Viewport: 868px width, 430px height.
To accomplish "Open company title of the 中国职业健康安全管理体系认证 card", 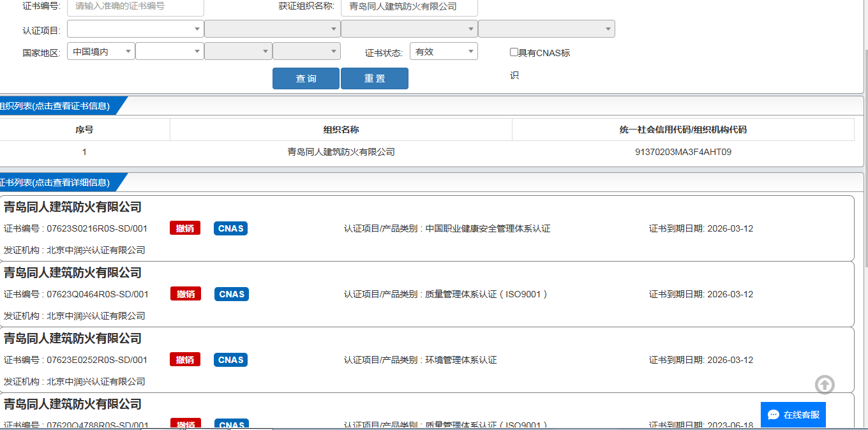I will click(x=73, y=207).
